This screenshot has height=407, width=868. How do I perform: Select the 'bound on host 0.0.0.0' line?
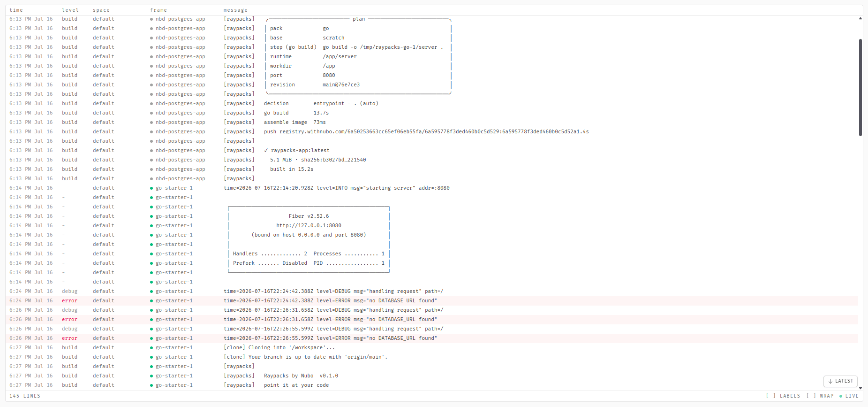point(432,235)
